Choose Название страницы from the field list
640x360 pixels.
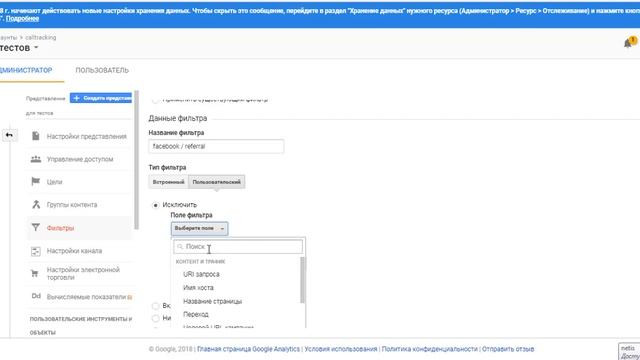212,301
